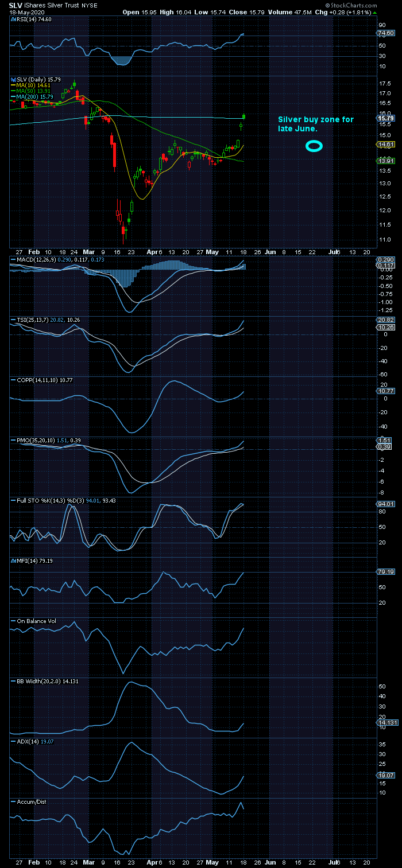
Task: Click the green up-arrow after the Chg value
Action: click(375, 13)
